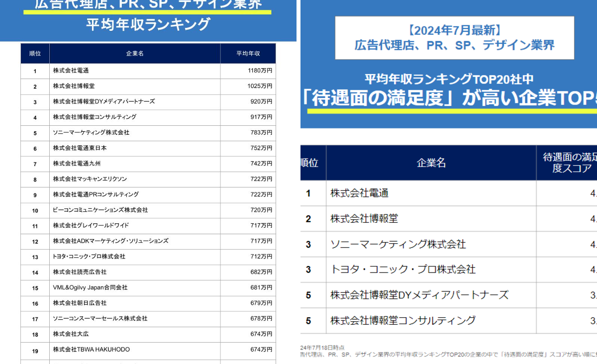This screenshot has width=597, height=364.
Task: Click rank number 12 in salary table
Action: tap(35, 242)
